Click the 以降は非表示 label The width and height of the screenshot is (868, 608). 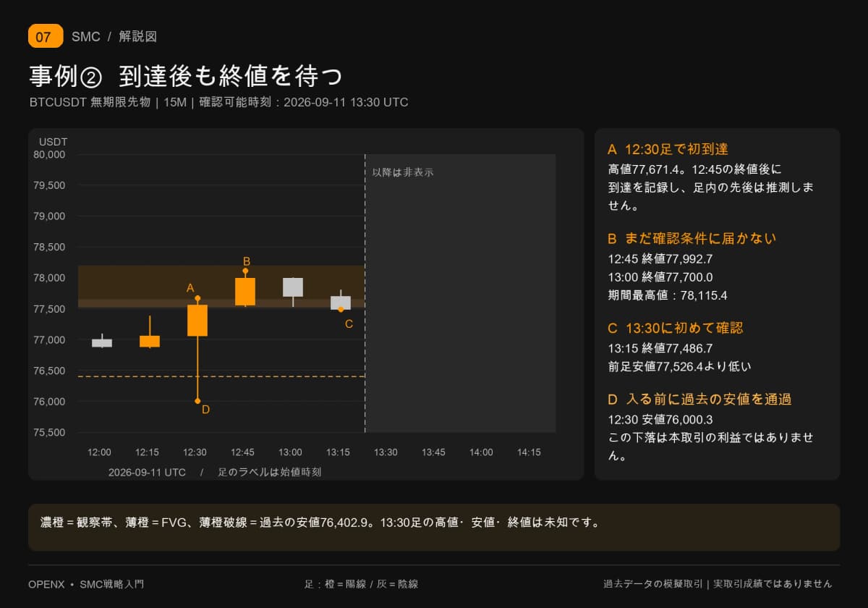[403, 172]
